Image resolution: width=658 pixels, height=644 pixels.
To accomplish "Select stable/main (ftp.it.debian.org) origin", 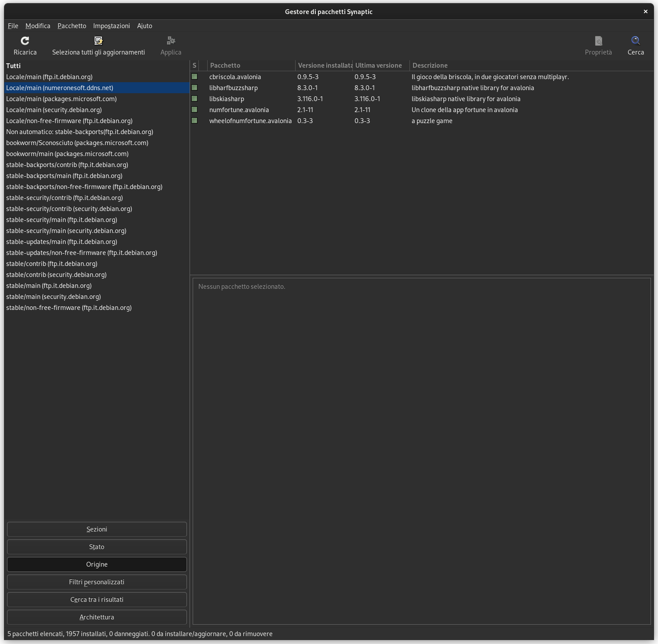I will [x=97, y=286].
